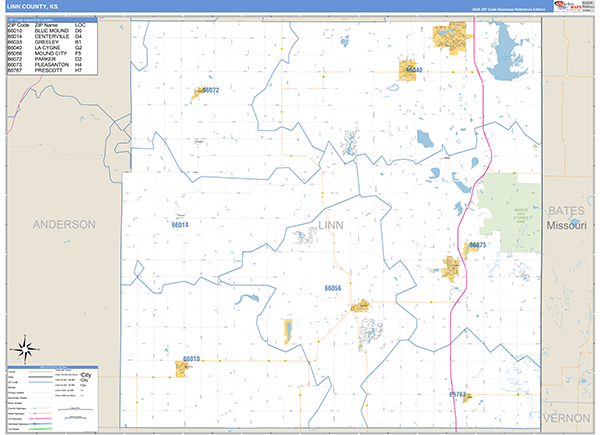This screenshot has width=600, height=435.
Task: Click the large lake in the northeast corner
Action: (x=506, y=54)
